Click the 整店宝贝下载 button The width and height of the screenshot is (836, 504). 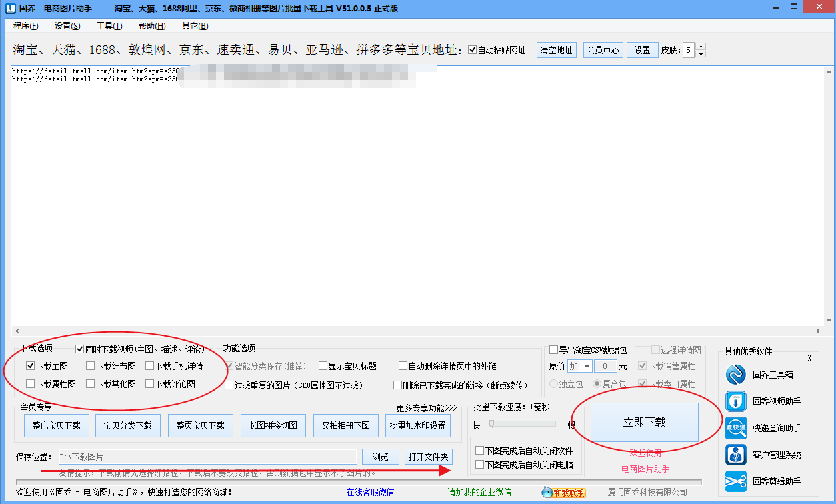(x=56, y=425)
